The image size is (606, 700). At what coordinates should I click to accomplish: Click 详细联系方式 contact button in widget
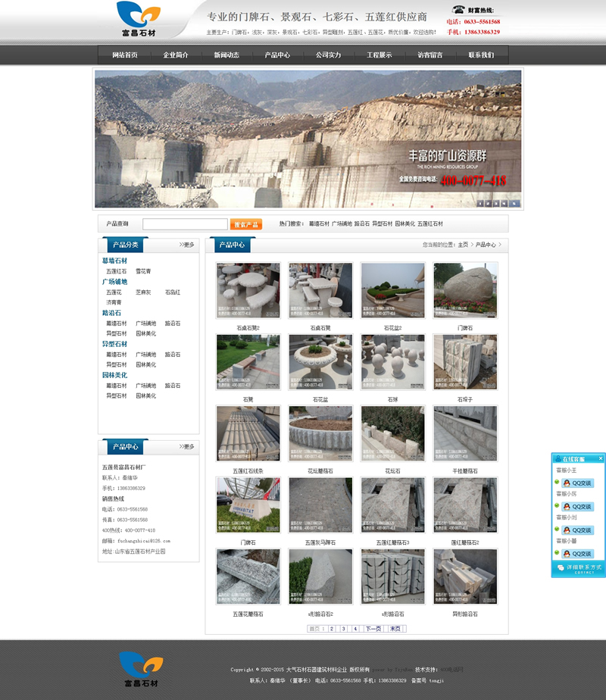578,567
